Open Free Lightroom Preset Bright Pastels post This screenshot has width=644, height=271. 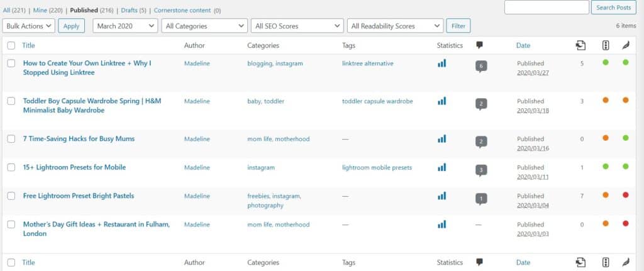point(79,196)
